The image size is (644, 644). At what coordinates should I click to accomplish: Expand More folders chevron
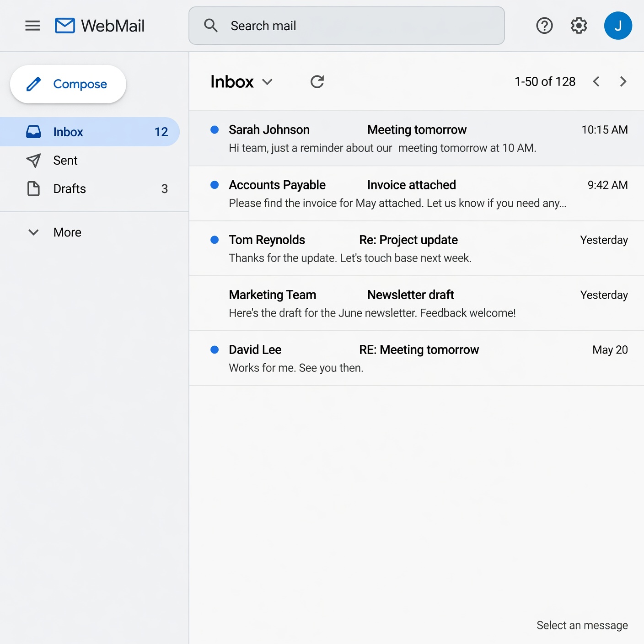coord(33,232)
